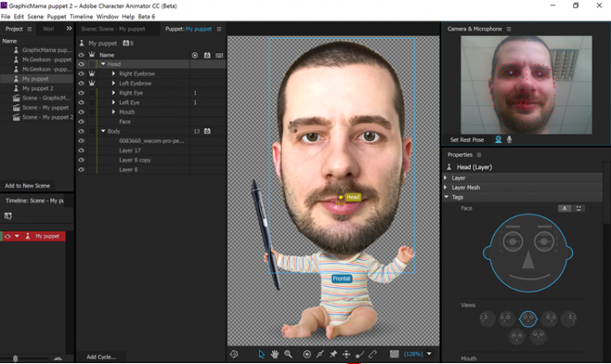Hide Layer 17 visibility eye
The height and width of the screenshot is (364, 611).
[x=81, y=150]
